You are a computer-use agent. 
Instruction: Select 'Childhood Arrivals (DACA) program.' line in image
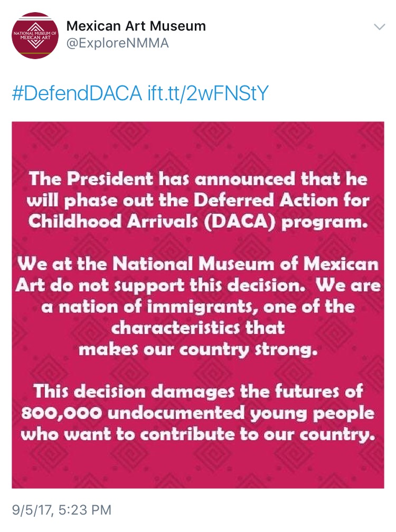[x=198, y=222]
